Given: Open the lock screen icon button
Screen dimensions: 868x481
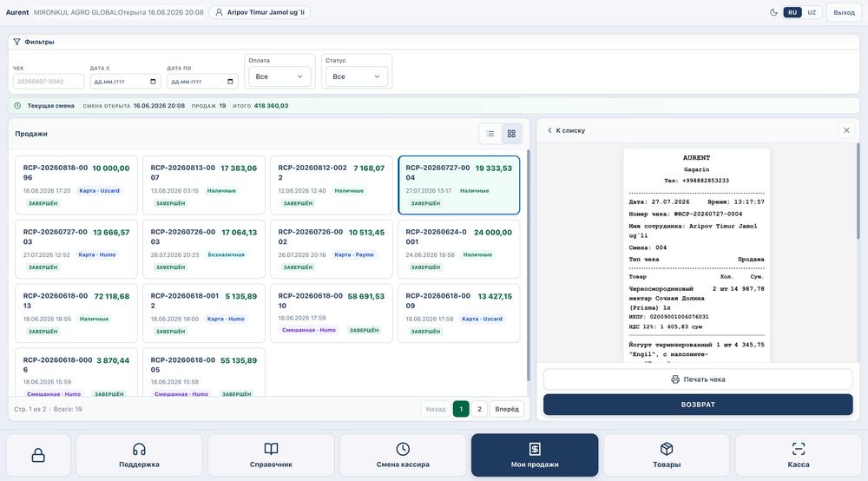Looking at the screenshot, I should click(x=38, y=455).
